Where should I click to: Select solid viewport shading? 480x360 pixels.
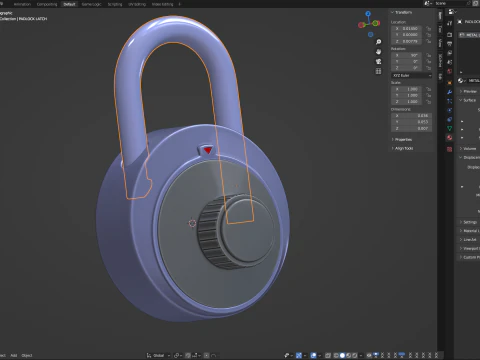tap(342, 355)
